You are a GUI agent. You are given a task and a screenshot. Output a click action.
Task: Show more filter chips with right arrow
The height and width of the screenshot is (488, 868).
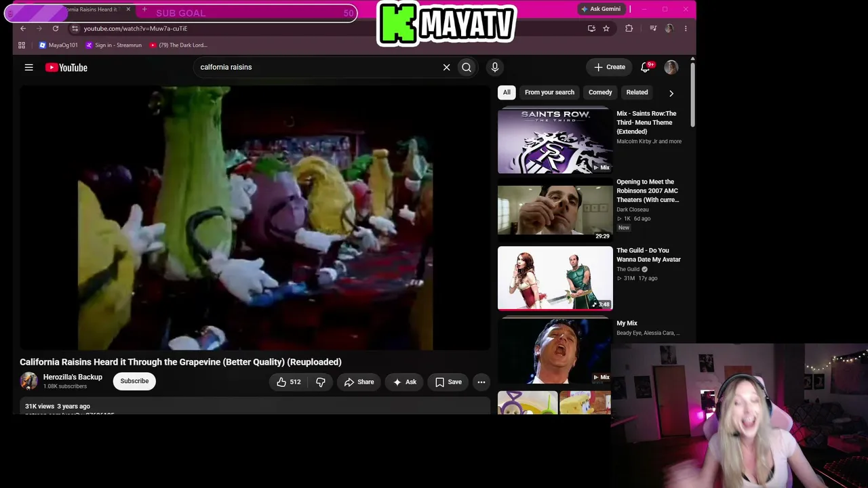tap(671, 93)
